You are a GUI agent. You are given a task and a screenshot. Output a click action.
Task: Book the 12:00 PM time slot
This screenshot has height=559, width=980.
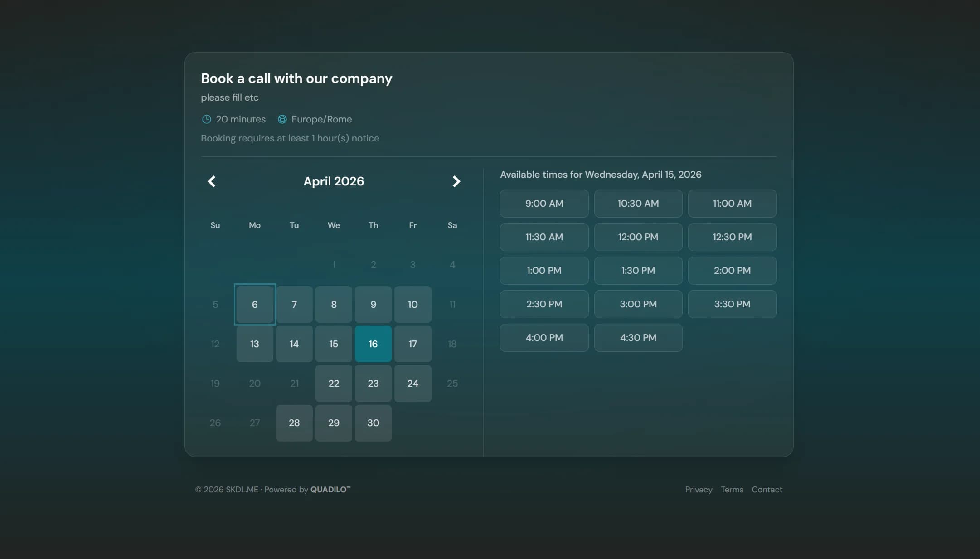[638, 237]
